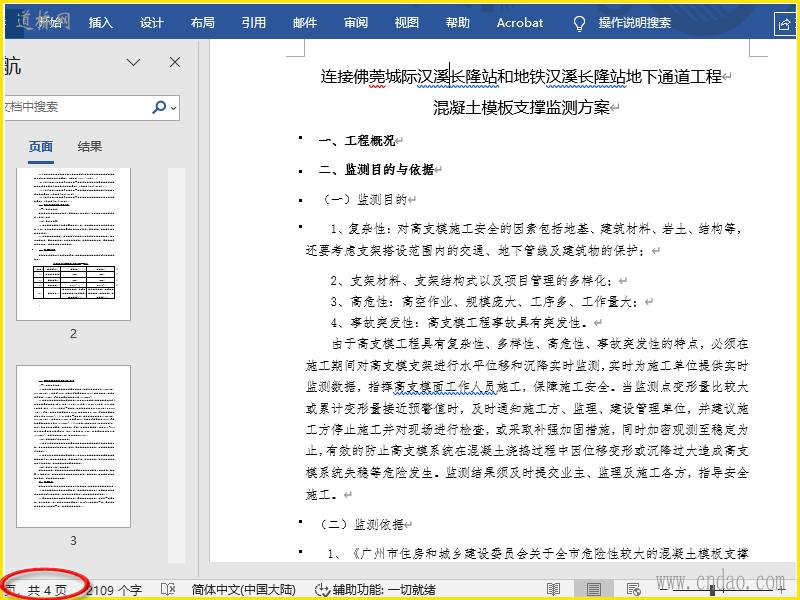The width and height of the screenshot is (800, 600).
Task: Click the 2109 个字 word count
Action: click(114, 590)
